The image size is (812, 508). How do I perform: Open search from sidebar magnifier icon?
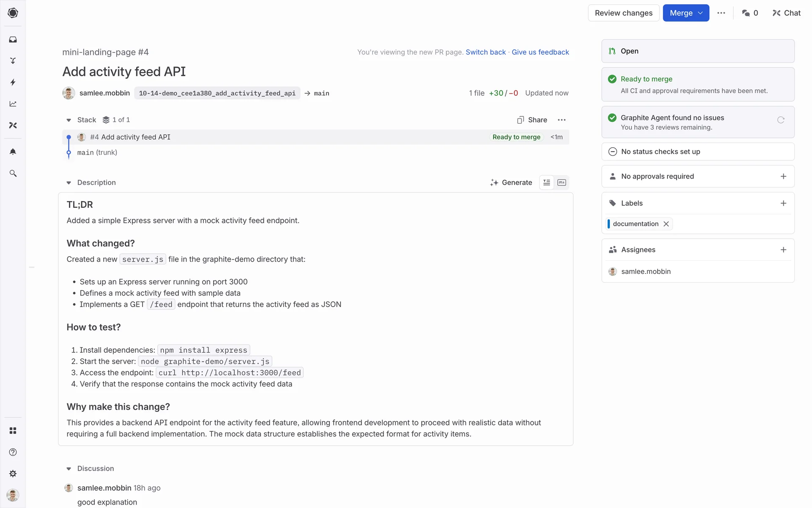[x=13, y=174]
